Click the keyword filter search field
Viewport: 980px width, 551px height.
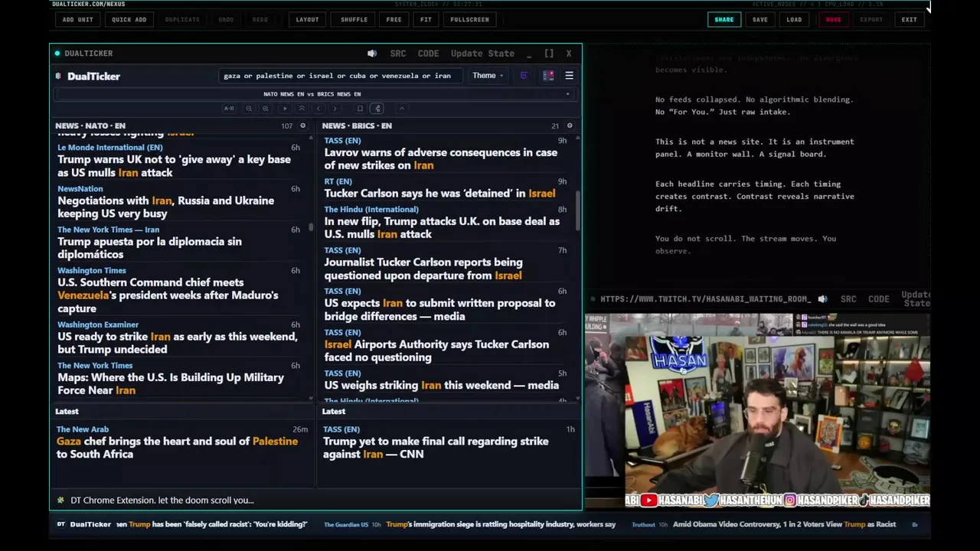(340, 76)
